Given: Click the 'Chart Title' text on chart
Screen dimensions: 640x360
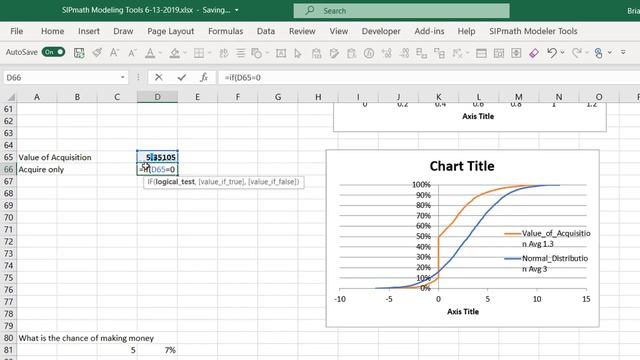Looking at the screenshot, I should [462, 166].
